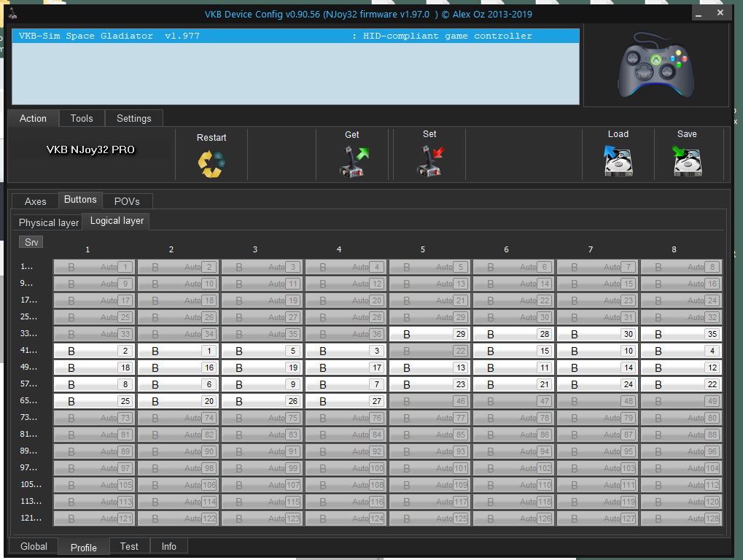Click the Load profile disk icon

pos(618,160)
